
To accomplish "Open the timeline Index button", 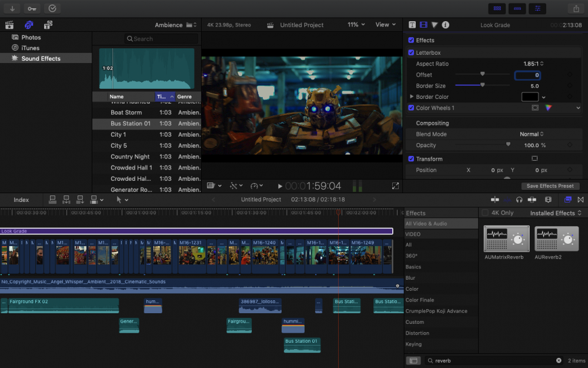I will click(x=21, y=200).
